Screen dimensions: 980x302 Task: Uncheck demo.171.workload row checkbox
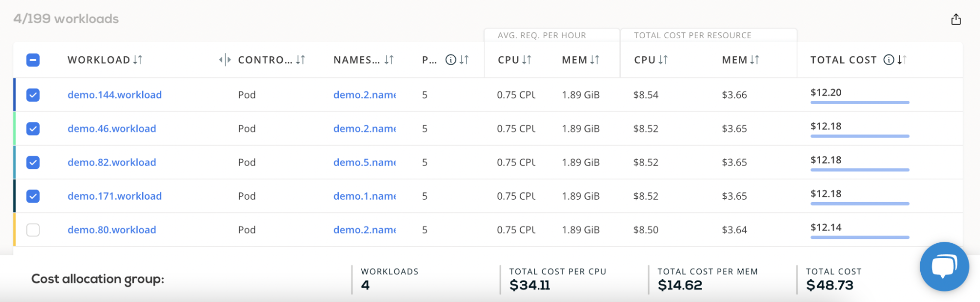(x=33, y=196)
